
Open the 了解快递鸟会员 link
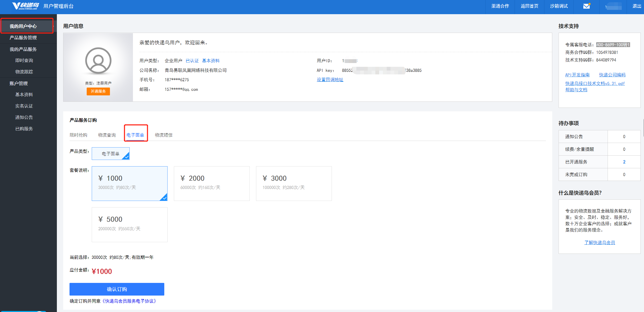[600, 243]
